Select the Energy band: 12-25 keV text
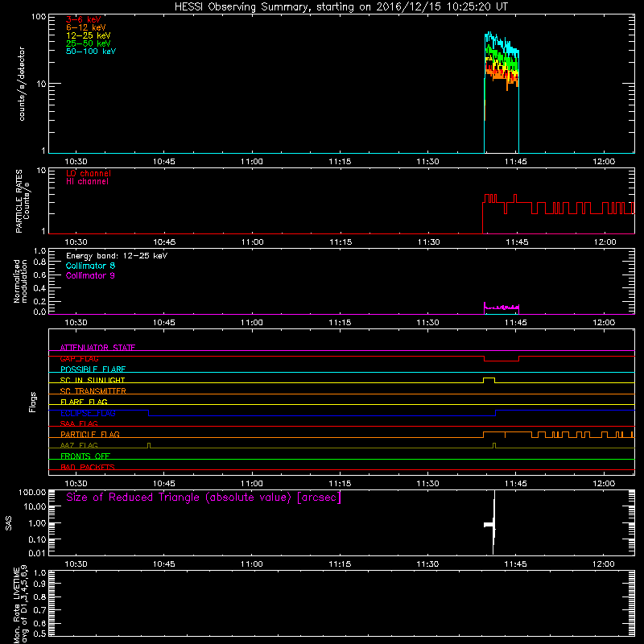This screenshot has height=644, width=644. 117,256
